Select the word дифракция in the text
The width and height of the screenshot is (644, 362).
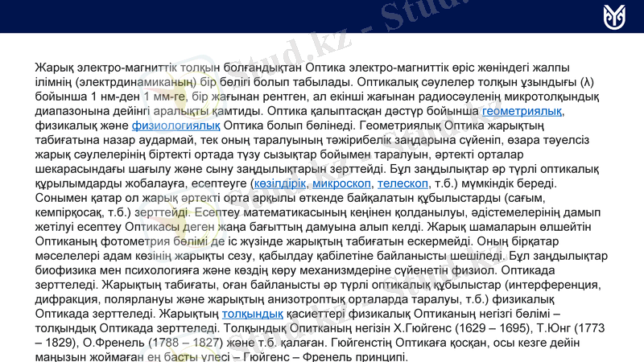[x=66, y=298]
